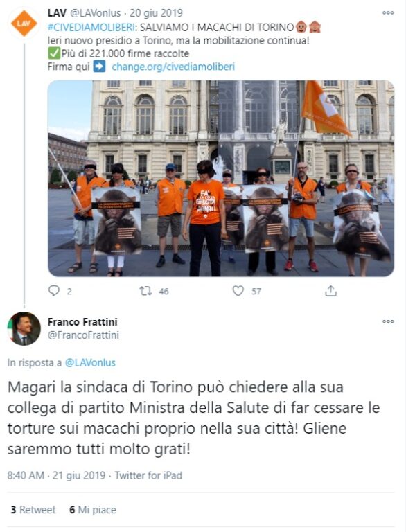Open the share icon under the photo

pos(330,291)
